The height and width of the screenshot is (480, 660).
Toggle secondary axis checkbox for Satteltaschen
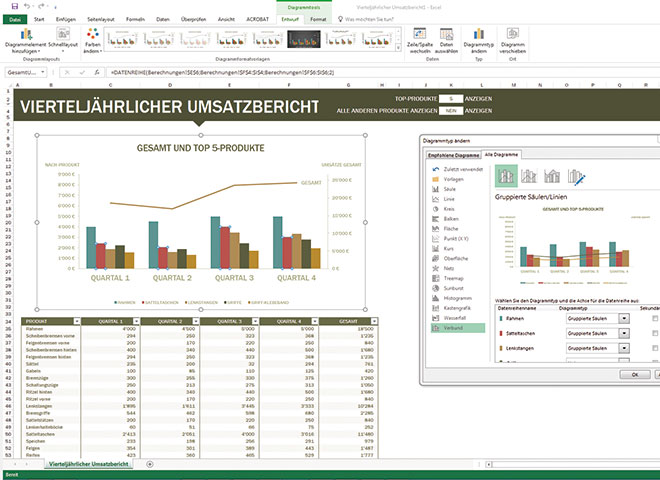coord(655,333)
